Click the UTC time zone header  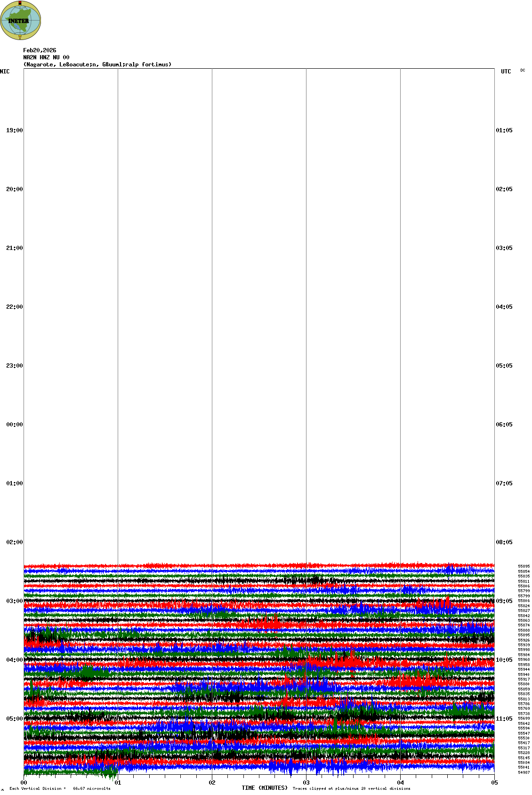[x=506, y=72]
